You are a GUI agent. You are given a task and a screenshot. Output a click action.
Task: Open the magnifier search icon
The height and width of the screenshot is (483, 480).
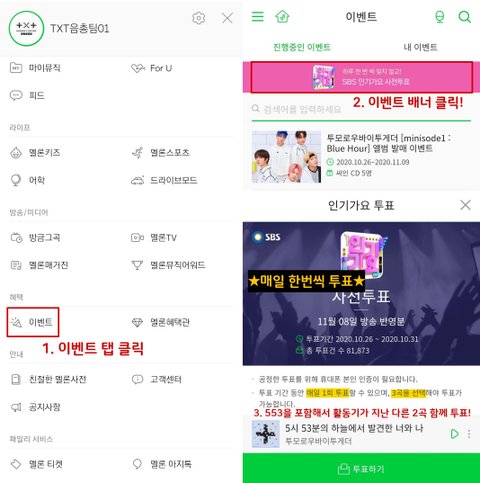click(x=464, y=17)
